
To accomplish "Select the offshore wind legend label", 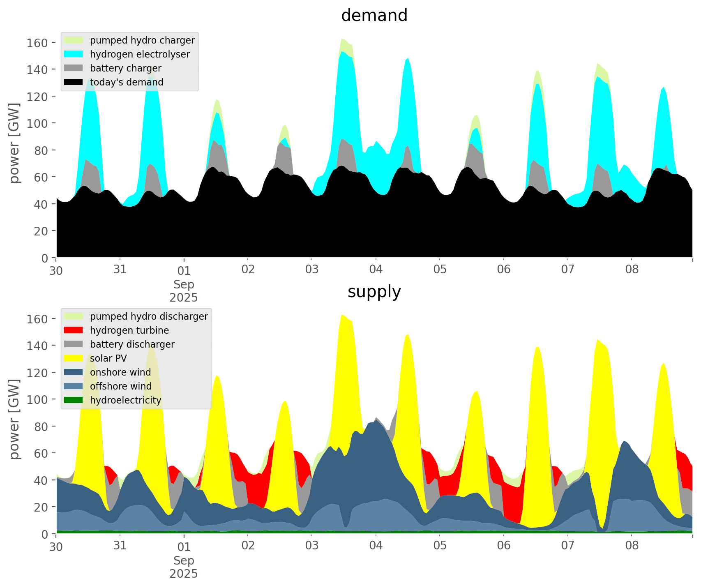I will coord(120,386).
